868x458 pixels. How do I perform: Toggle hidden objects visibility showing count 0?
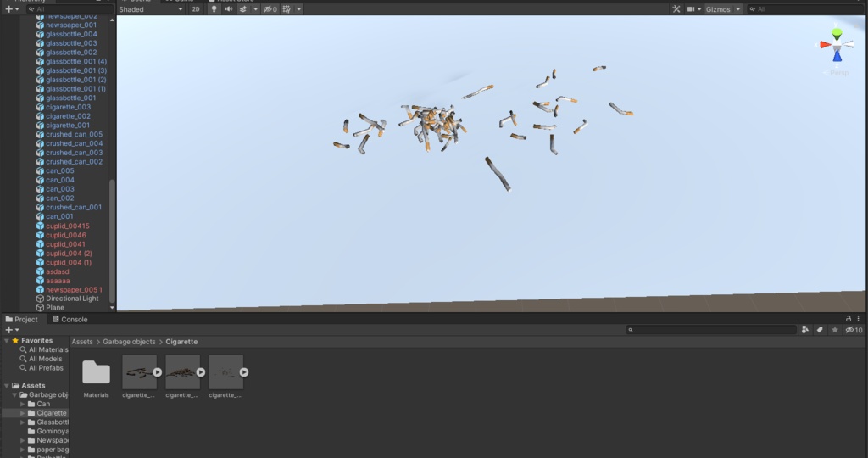270,9
